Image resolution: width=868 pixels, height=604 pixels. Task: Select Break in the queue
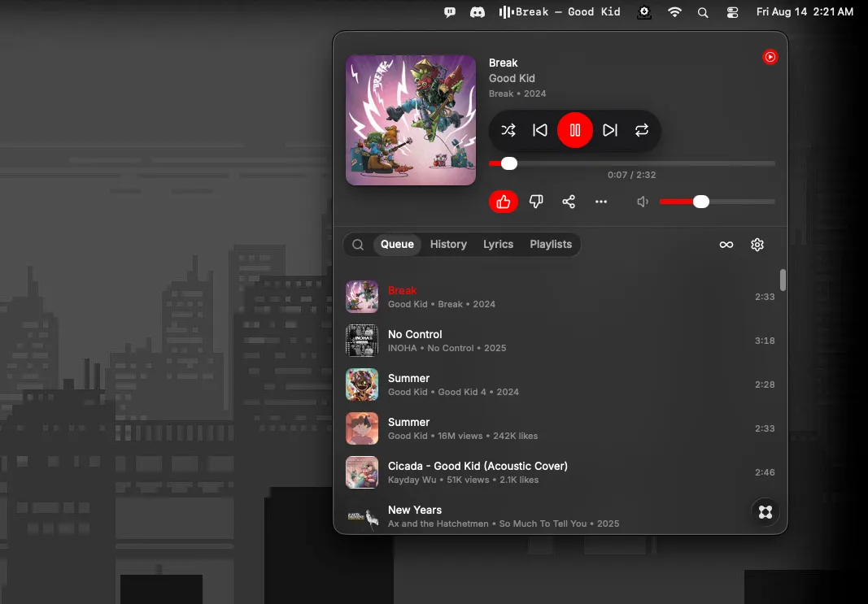pos(560,297)
